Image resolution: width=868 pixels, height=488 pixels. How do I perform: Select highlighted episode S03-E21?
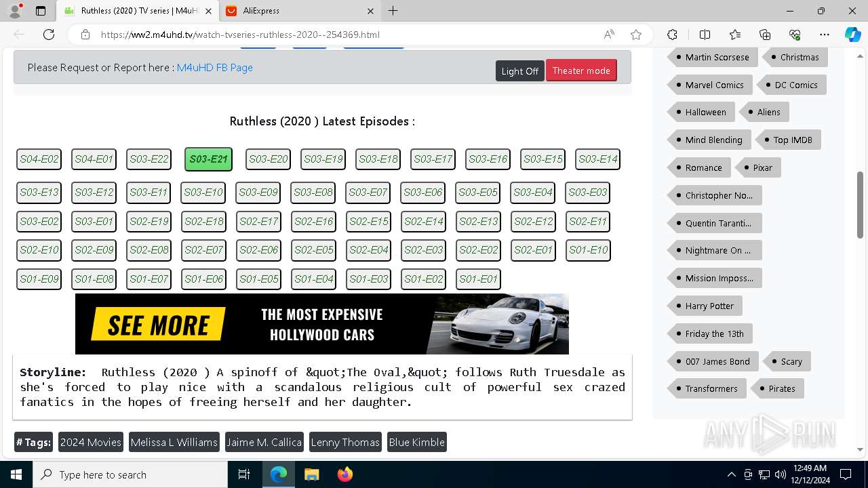209,159
